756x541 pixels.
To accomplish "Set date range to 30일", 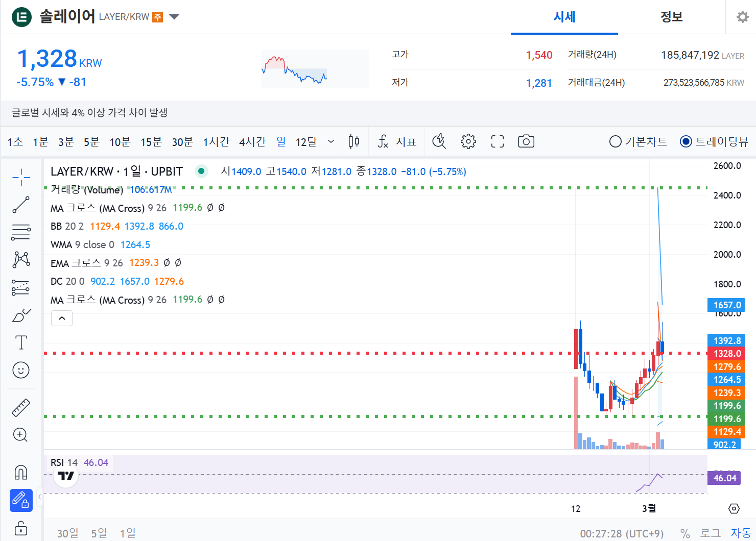I will point(68,533).
